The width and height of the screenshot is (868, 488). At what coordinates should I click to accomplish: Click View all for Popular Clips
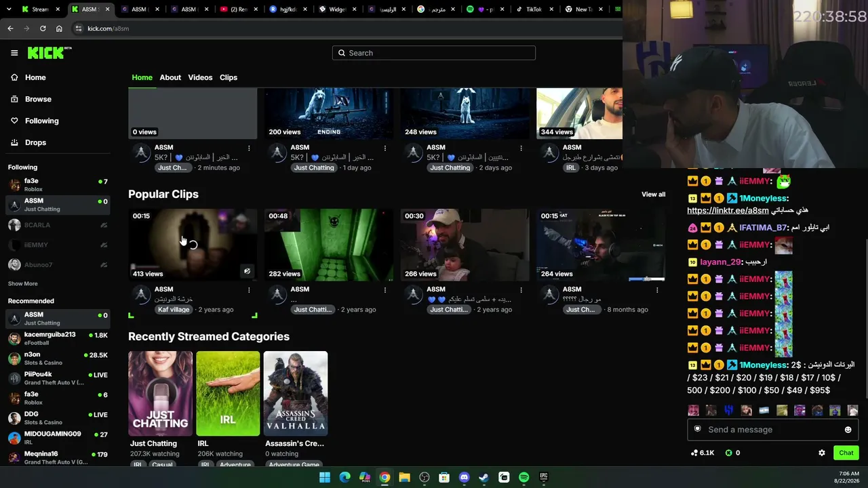tap(654, 195)
